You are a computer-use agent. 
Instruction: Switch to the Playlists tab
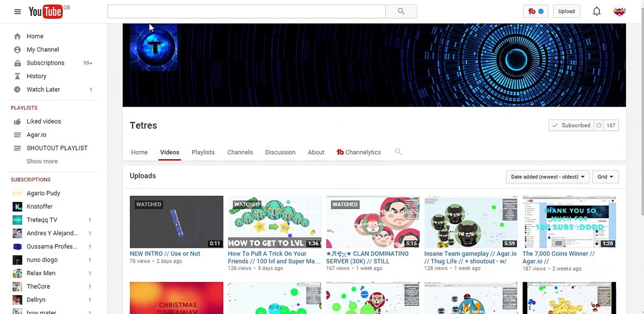click(203, 152)
